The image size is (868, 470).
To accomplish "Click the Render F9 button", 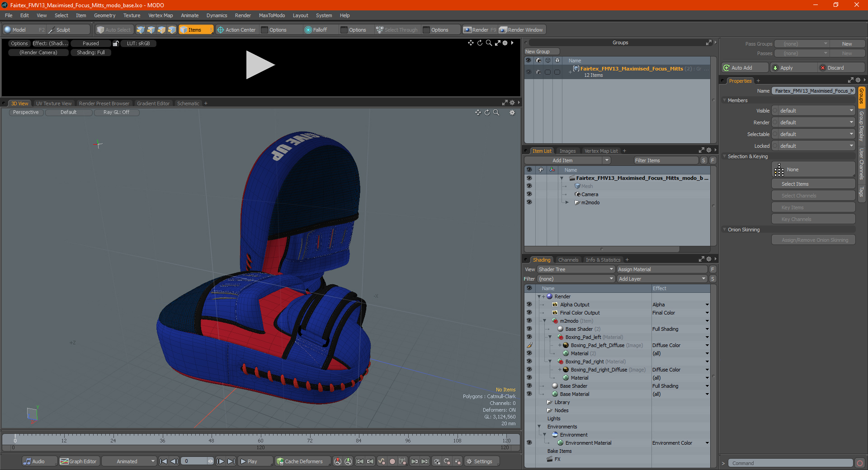I will coord(480,30).
